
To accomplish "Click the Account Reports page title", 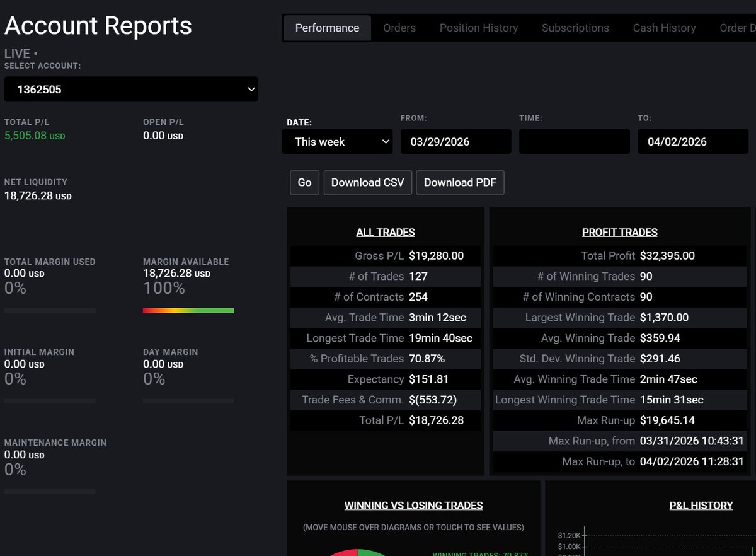I will pos(98,26).
